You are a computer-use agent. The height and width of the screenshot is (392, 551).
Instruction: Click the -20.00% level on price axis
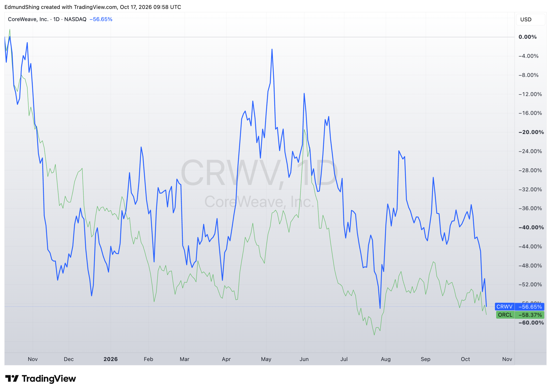[x=531, y=132]
